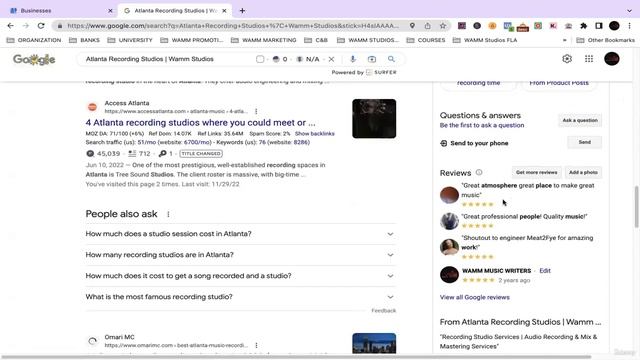The width and height of the screenshot is (640, 360).
Task: Click the location pin icon in address bar
Action: [x=412, y=26]
